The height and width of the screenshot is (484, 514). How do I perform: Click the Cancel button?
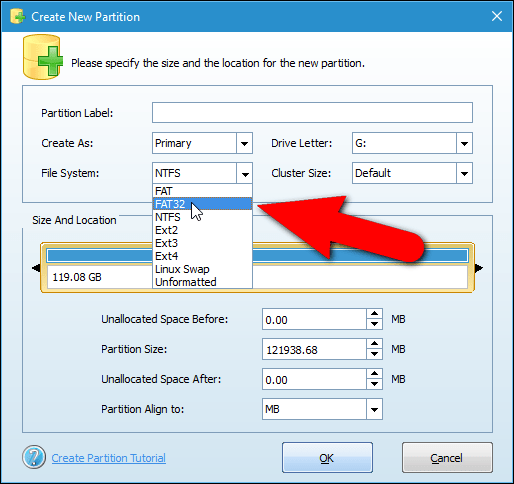(447, 458)
